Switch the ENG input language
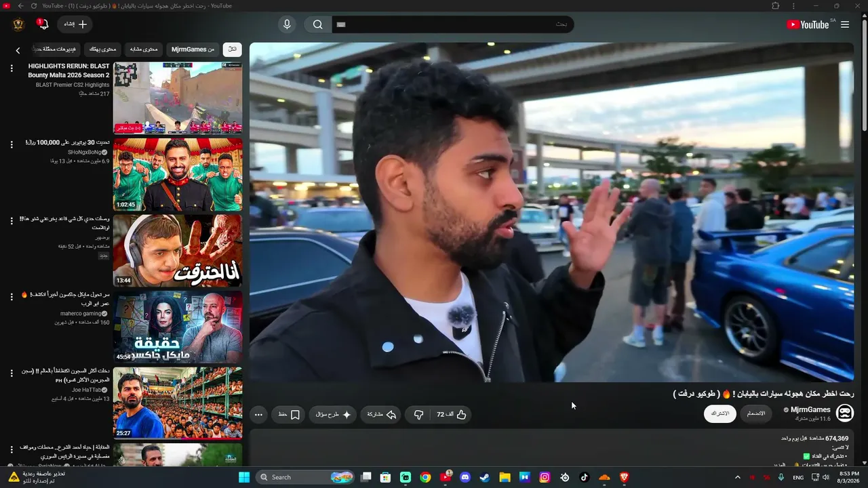 click(798, 477)
